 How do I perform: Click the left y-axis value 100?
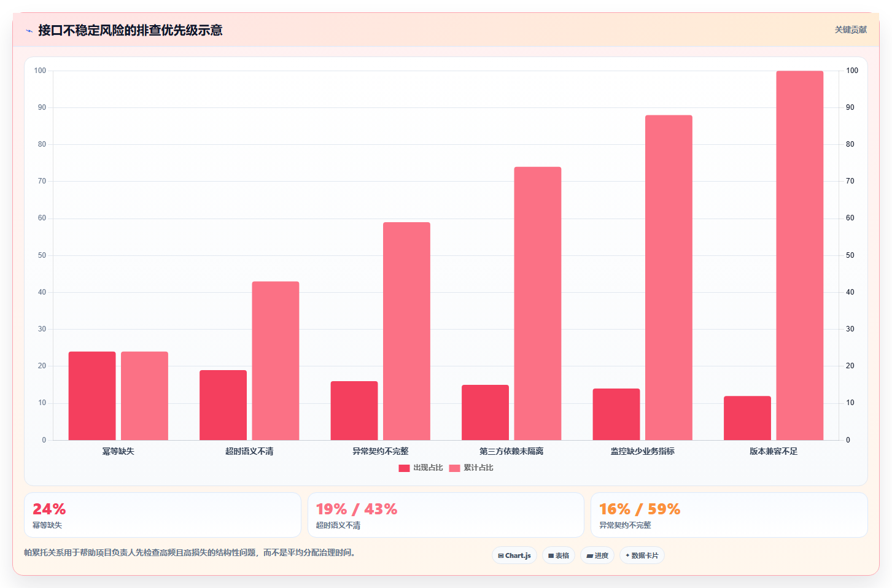pyautogui.click(x=40, y=71)
